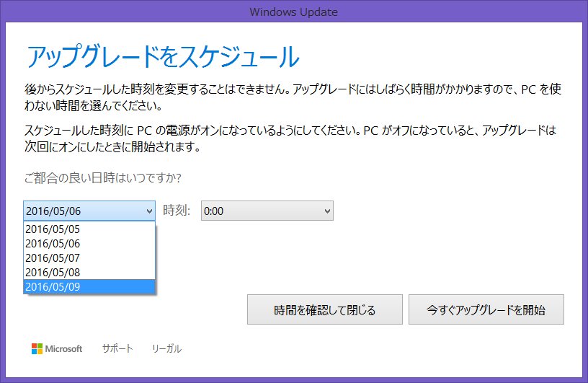The width and height of the screenshot is (588, 383).
Task: Pick 2016/05/07 from the date options
Action: [x=89, y=258]
